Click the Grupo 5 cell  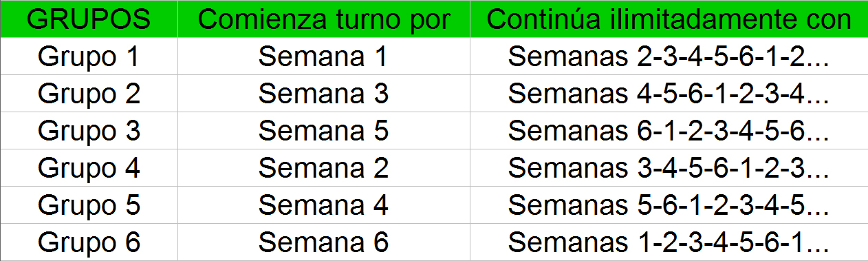pos(89,205)
